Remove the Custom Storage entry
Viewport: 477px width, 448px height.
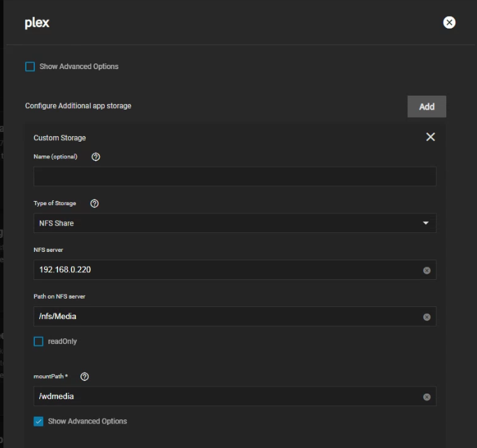pos(430,137)
